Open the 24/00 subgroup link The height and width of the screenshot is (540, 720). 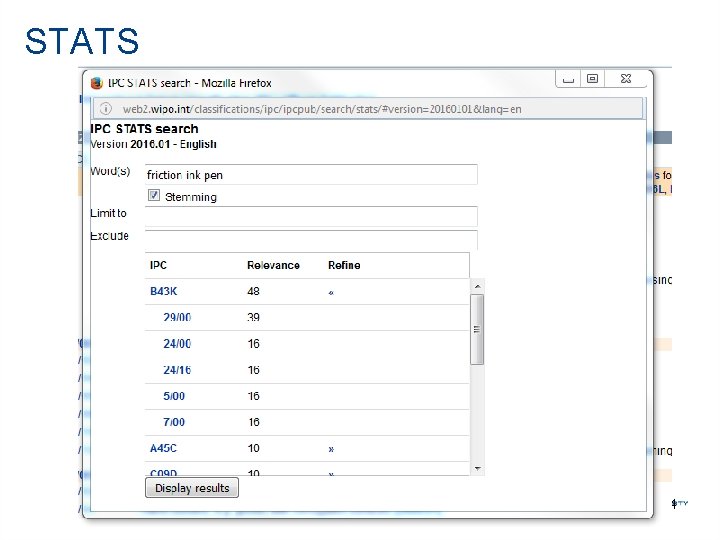177,343
